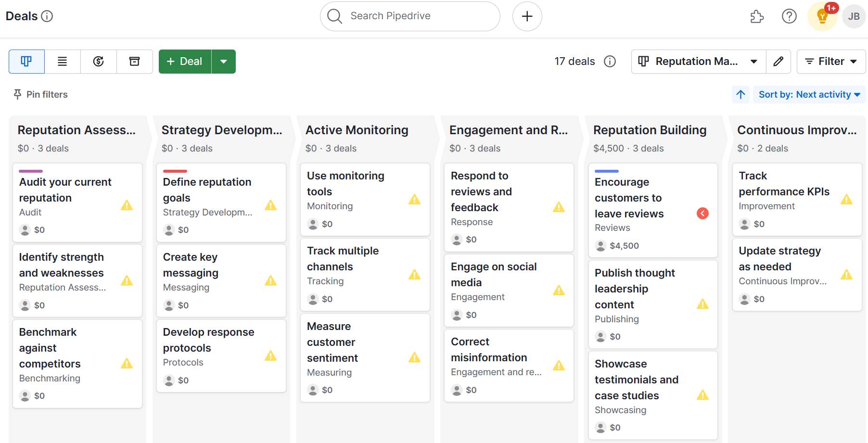Expand the Deal button dropdown arrow

[223, 61]
